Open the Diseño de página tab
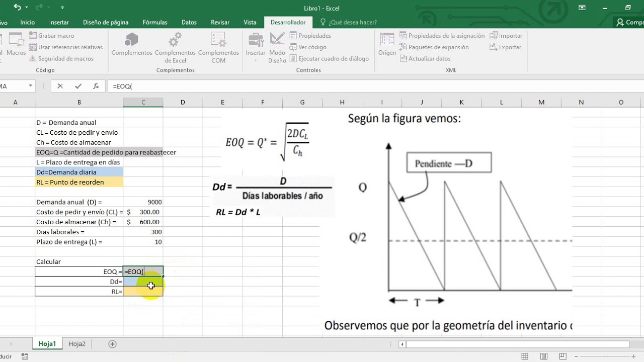Image resolution: width=644 pixels, height=362 pixels. [106, 22]
